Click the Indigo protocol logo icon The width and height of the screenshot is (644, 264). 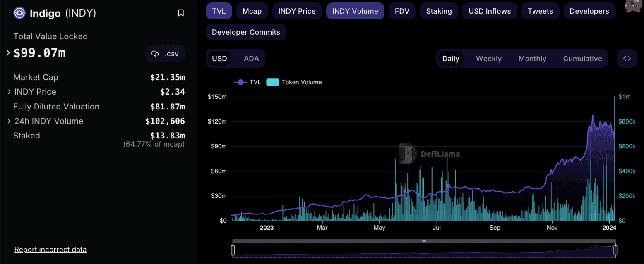click(x=19, y=13)
